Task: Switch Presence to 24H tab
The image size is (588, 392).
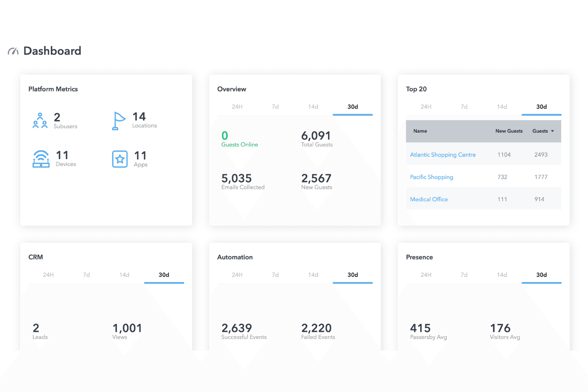Action: [x=426, y=275]
